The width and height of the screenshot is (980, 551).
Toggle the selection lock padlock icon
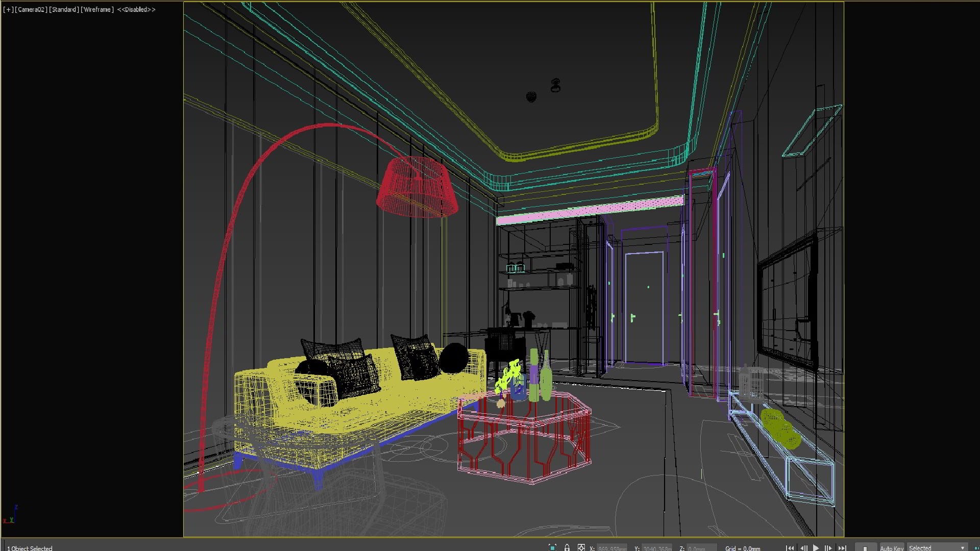point(567,547)
